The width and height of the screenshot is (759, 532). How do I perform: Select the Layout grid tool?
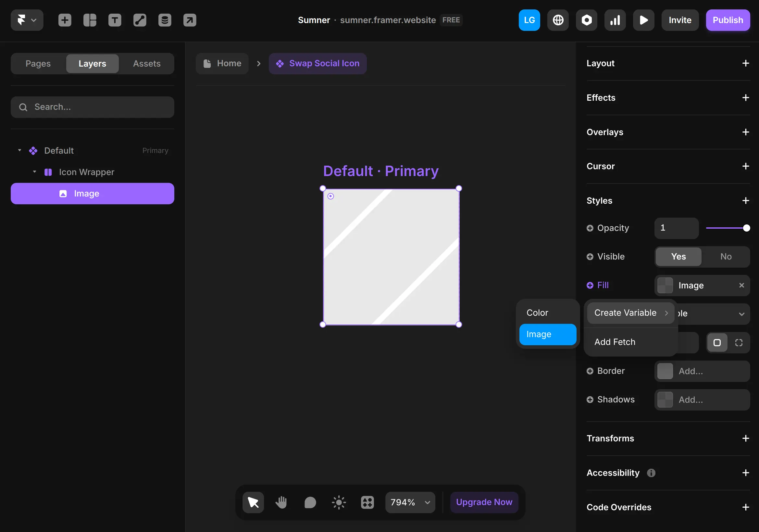(x=90, y=20)
